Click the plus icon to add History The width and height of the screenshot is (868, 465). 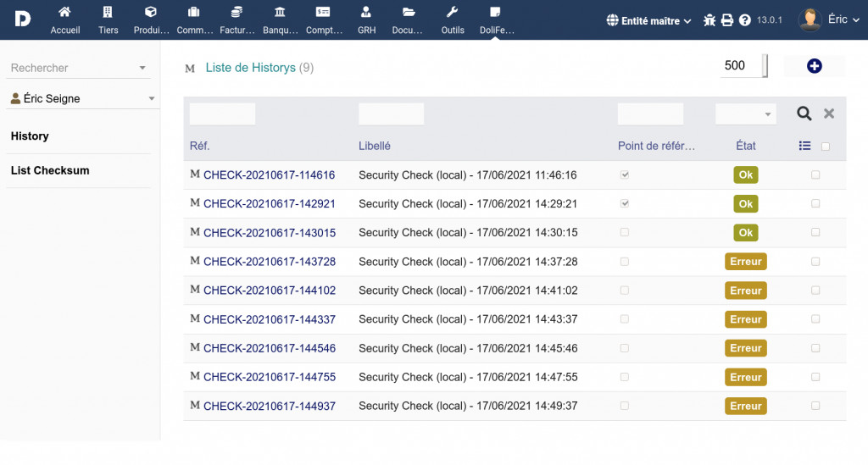point(814,66)
